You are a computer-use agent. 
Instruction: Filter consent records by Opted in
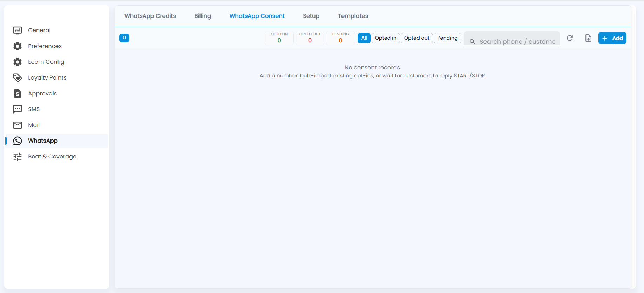(x=386, y=38)
